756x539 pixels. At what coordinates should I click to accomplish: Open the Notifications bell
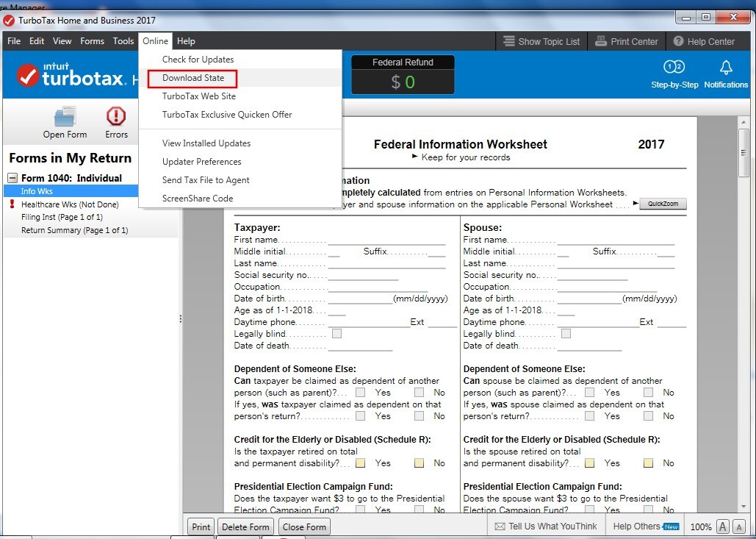(726, 67)
